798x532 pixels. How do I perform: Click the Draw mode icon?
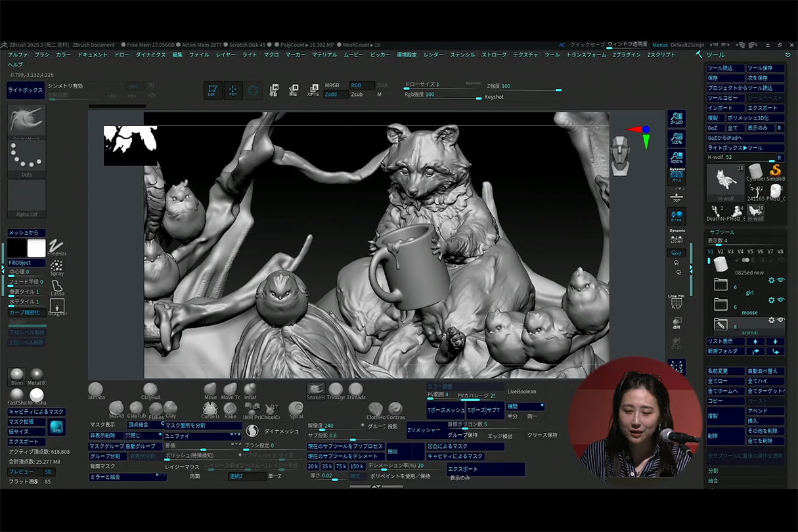[x=233, y=91]
